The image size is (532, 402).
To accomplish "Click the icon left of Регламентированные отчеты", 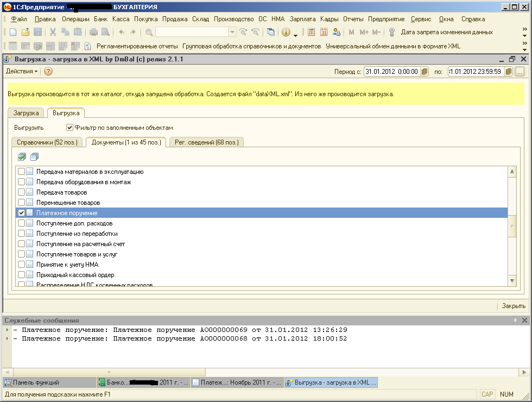I will (x=87, y=46).
